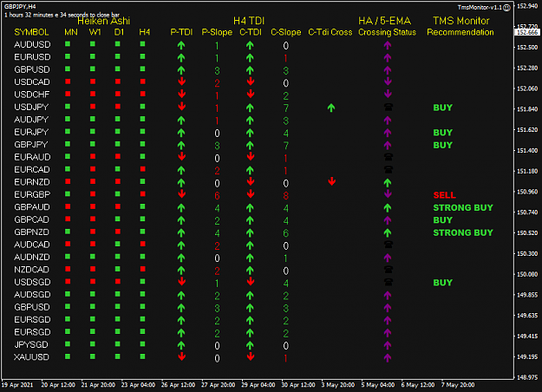Click the H4 TDI section title

(x=249, y=21)
